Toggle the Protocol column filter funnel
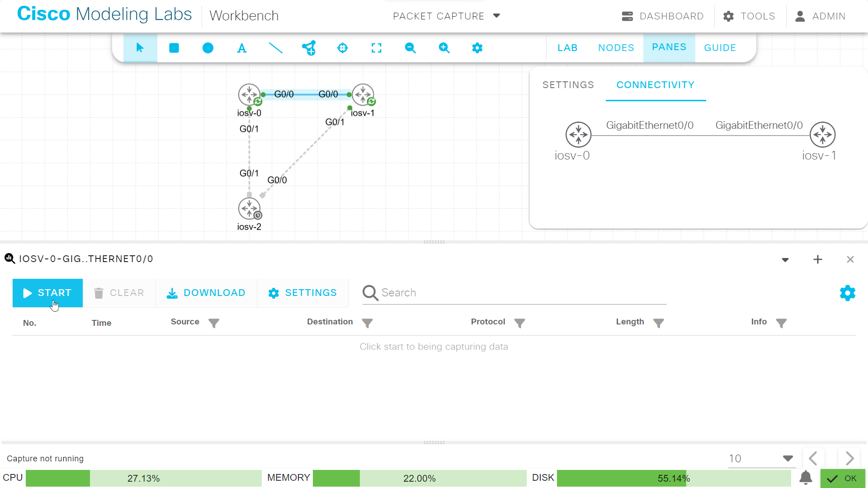868x488 pixels. [x=519, y=323]
